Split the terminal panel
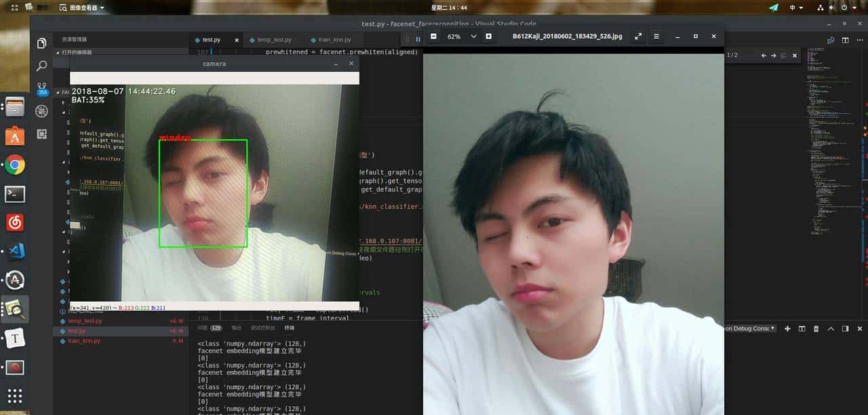 [802, 329]
